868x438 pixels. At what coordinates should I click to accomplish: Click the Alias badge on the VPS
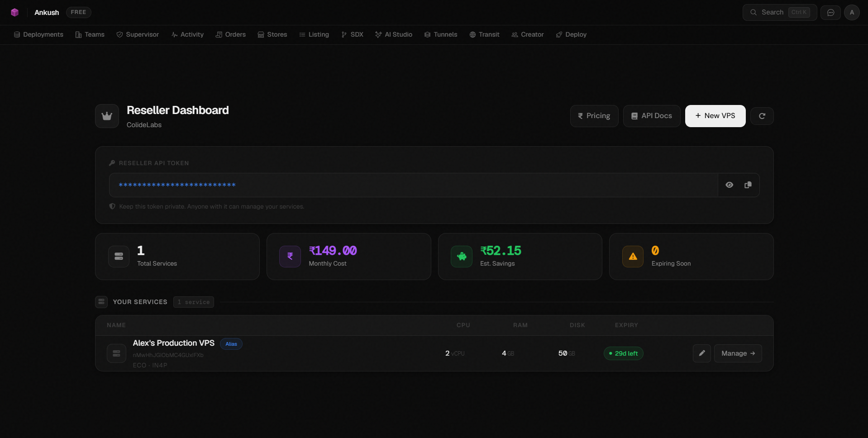coord(231,344)
